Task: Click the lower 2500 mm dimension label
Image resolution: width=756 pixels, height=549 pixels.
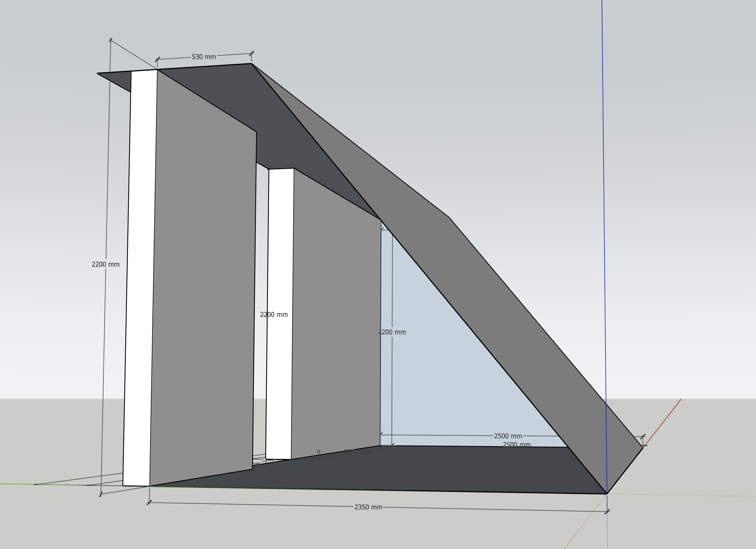Action: [516, 444]
